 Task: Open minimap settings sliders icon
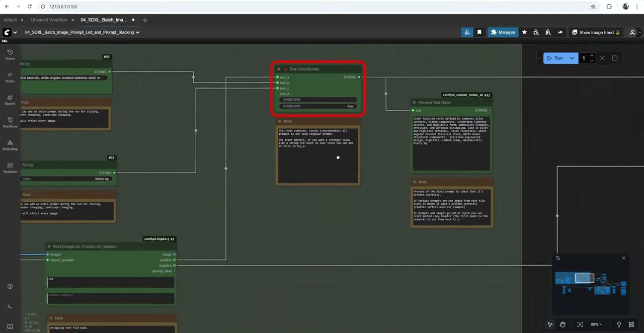(x=558, y=258)
